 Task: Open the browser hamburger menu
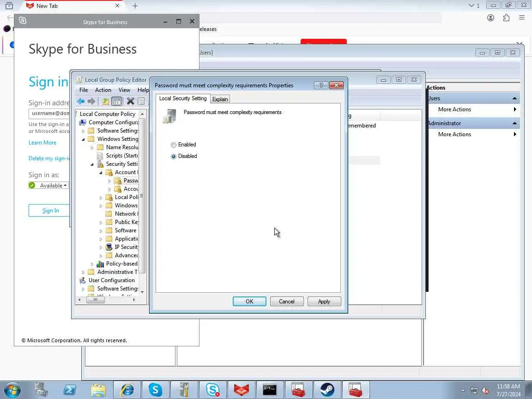point(522,18)
